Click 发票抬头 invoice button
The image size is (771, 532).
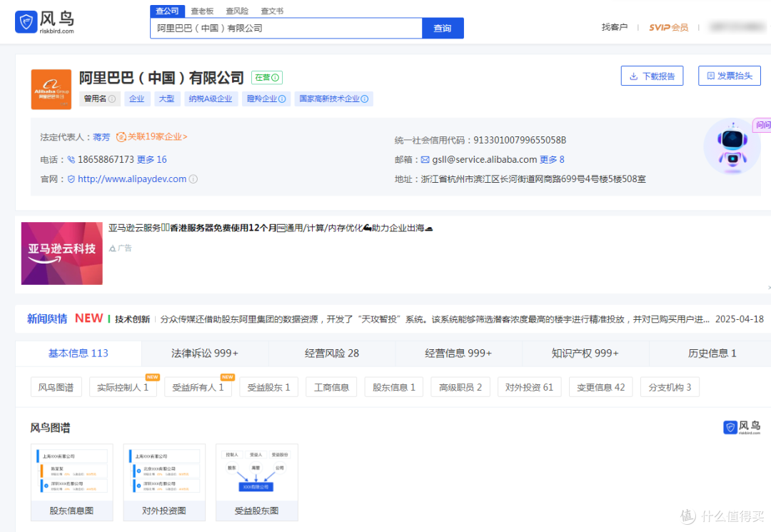click(730, 76)
